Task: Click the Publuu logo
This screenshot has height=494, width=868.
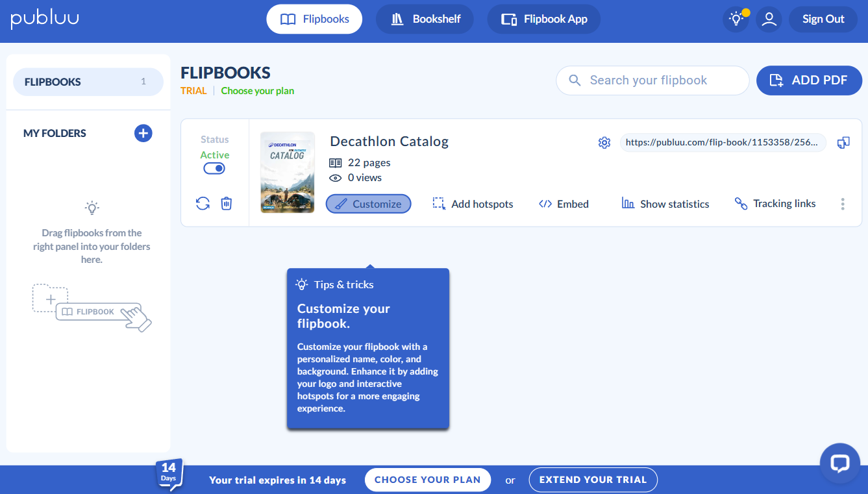Action: tap(45, 19)
